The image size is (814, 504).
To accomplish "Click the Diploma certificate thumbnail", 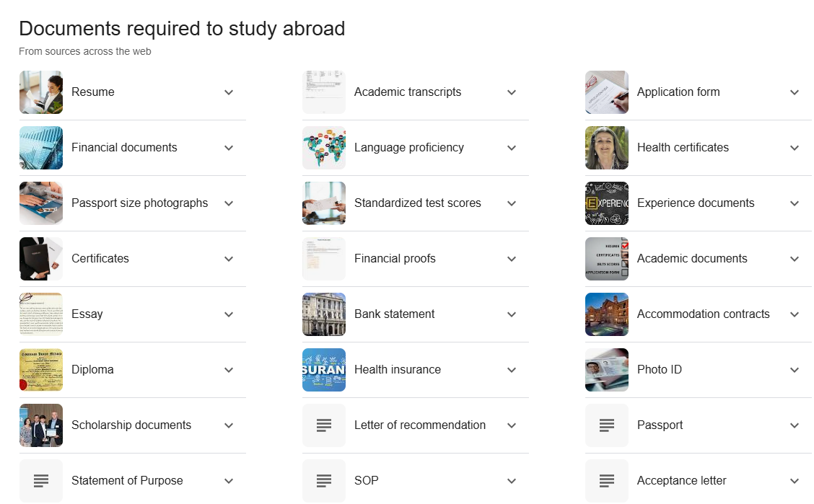I will coord(41,369).
